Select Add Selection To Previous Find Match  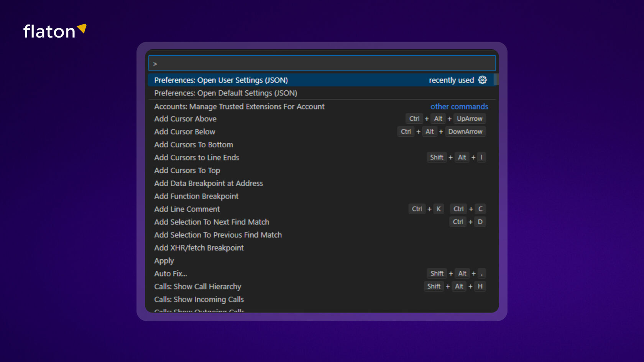(x=321, y=235)
